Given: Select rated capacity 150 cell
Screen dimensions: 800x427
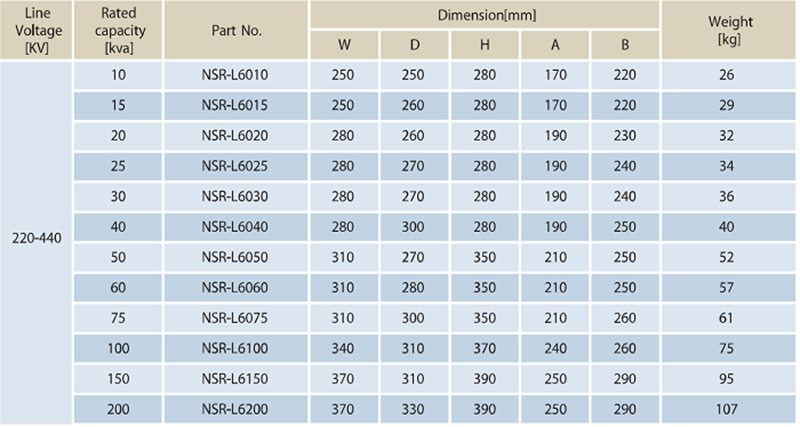Looking at the screenshot, I should pyautogui.click(x=118, y=379).
